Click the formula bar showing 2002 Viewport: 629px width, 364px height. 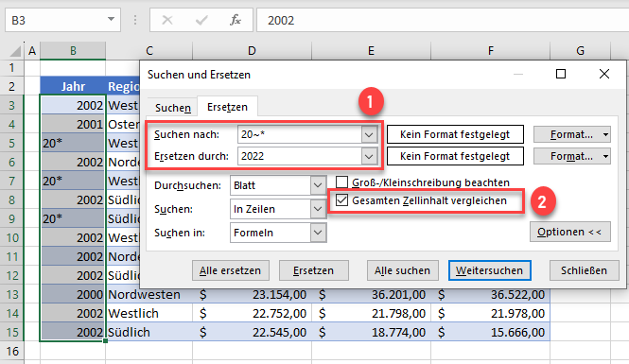tap(442, 20)
